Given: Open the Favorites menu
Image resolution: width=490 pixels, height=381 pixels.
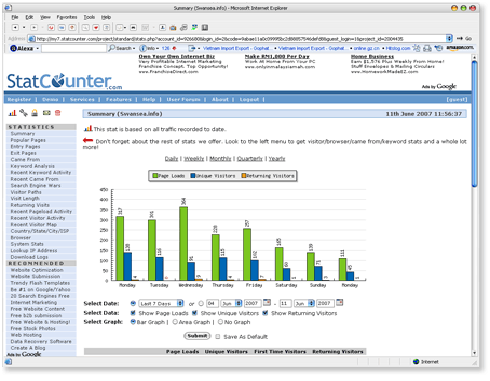Looking at the screenshot, I should pos(67,17).
